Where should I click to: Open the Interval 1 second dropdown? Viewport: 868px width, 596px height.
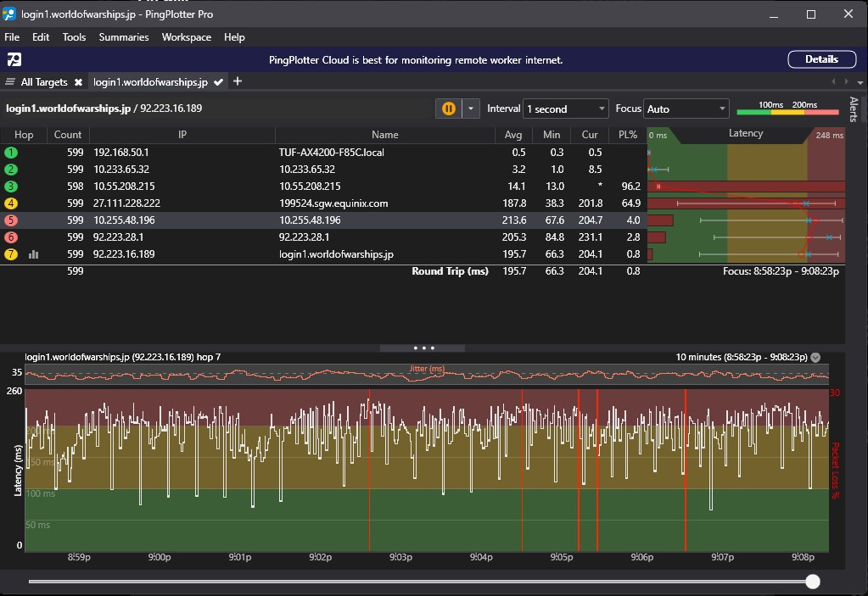(x=566, y=109)
